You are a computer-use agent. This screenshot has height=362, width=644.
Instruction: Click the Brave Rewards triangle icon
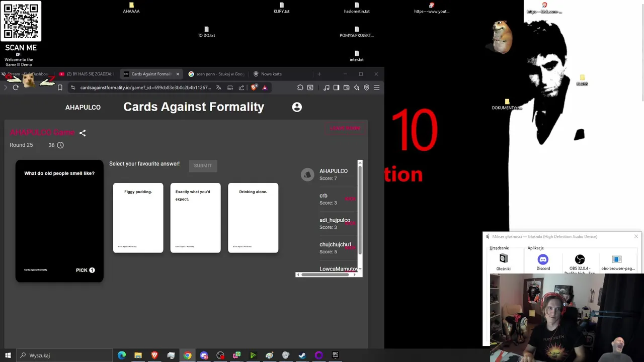tap(265, 87)
